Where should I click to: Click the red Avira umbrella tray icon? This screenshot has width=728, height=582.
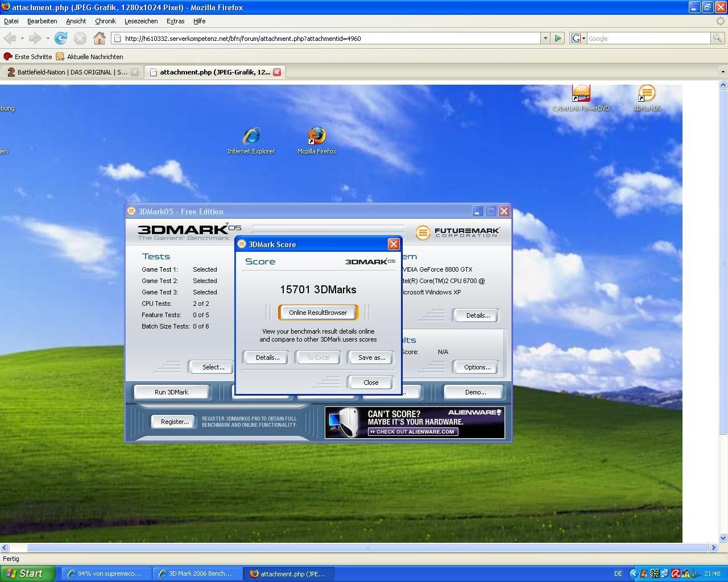675,573
